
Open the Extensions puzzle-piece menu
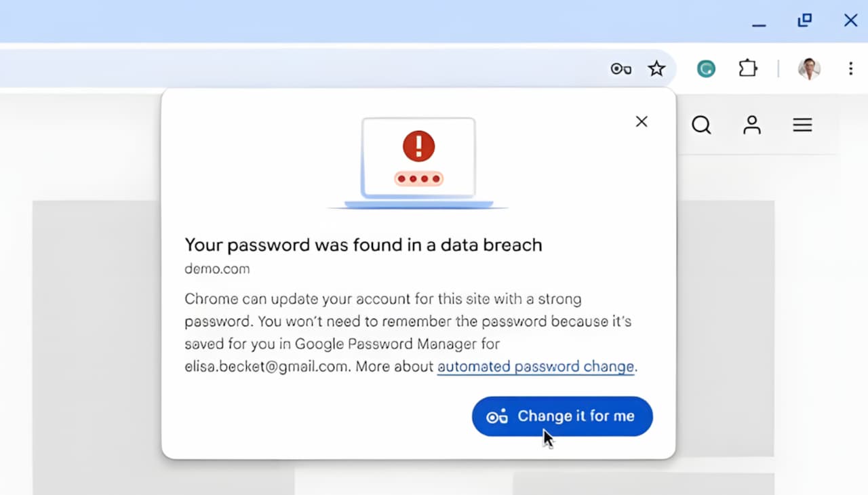pyautogui.click(x=747, y=68)
